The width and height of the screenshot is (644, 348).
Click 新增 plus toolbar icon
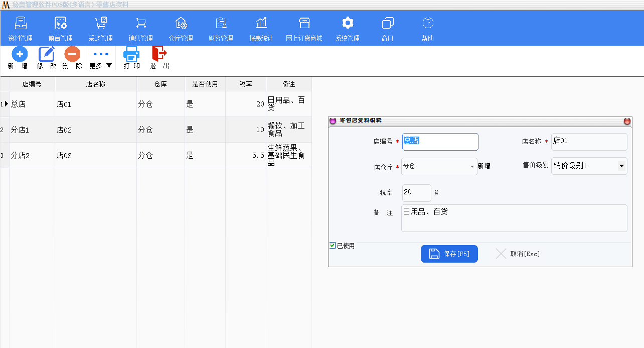20,54
